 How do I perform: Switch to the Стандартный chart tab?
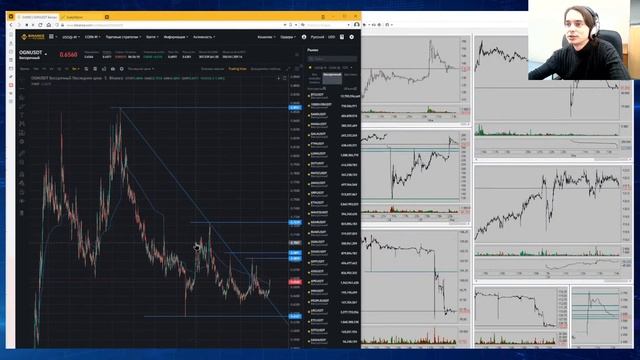click(212, 69)
